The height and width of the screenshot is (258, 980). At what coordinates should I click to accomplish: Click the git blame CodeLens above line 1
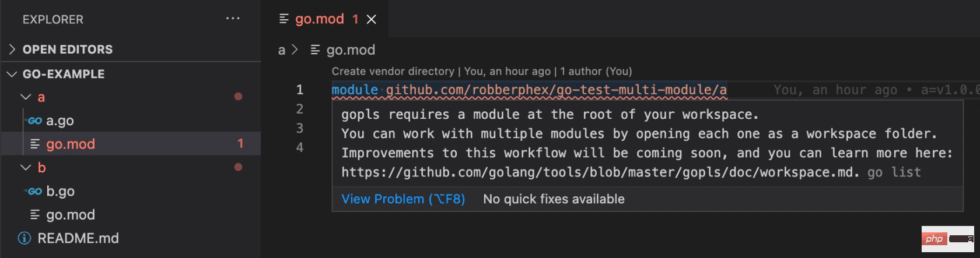point(482,71)
